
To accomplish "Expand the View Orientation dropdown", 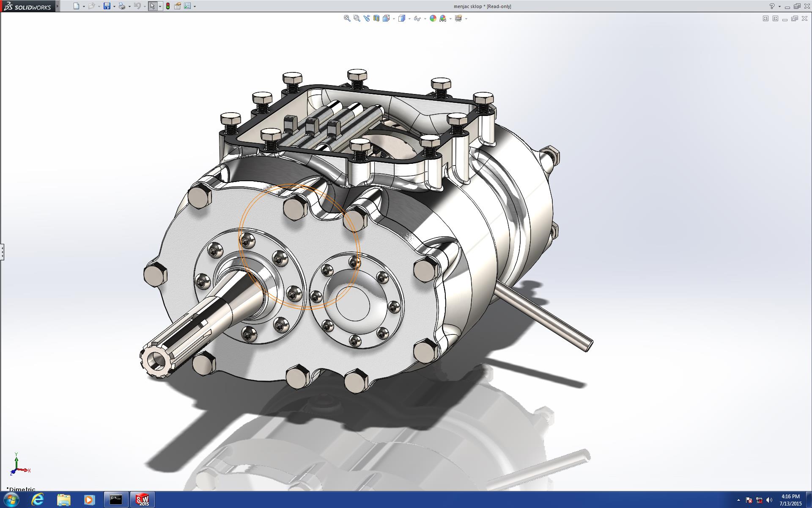I will (394, 19).
